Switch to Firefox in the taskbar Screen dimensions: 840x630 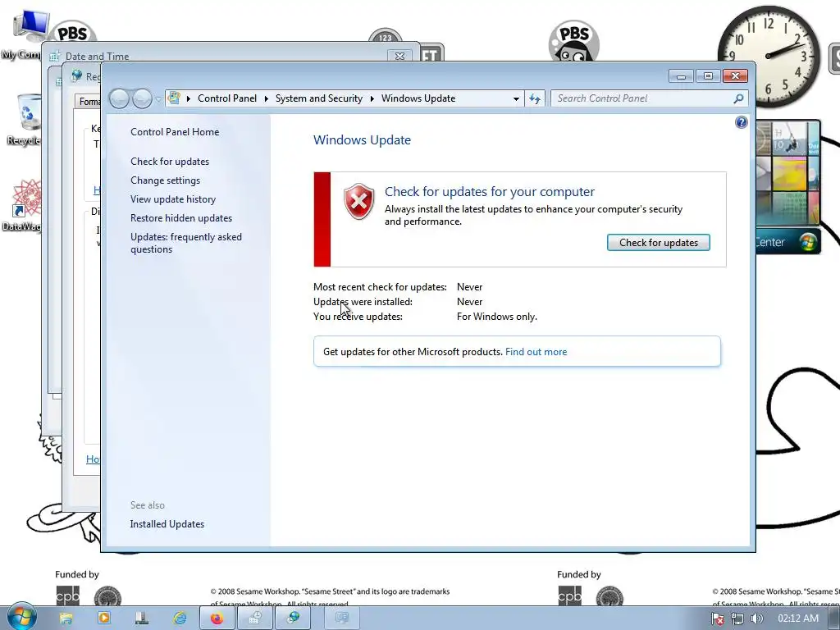click(x=217, y=619)
